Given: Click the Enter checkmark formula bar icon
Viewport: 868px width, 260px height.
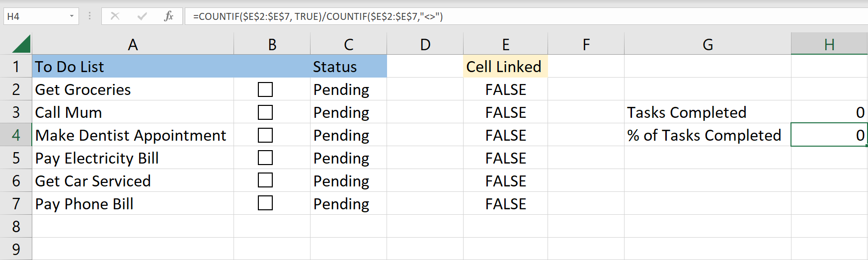Looking at the screenshot, I should click(x=142, y=16).
